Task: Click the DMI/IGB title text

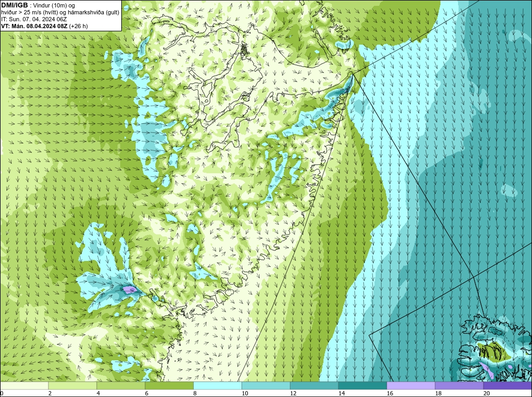Action: pyautogui.click(x=14, y=5)
